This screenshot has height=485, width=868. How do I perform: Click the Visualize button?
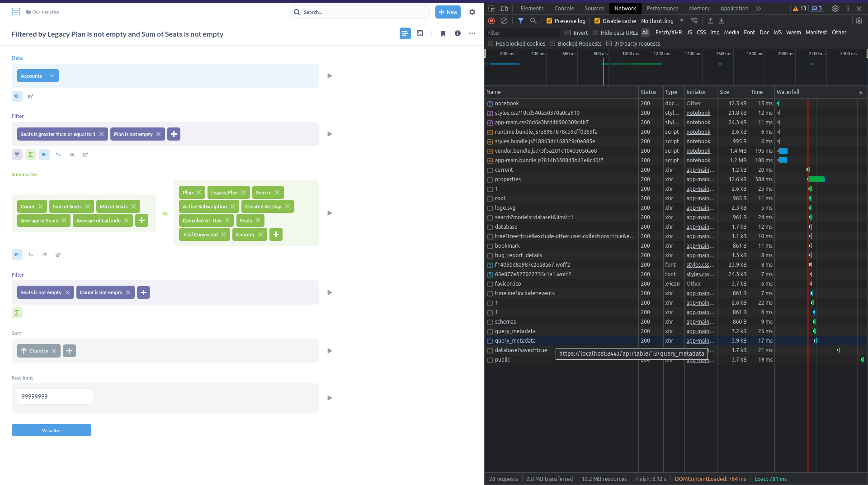pyautogui.click(x=51, y=430)
